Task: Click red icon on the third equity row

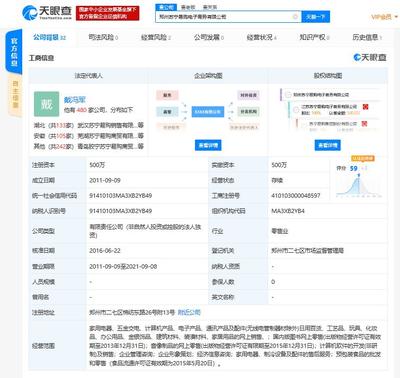Action: [364, 124]
